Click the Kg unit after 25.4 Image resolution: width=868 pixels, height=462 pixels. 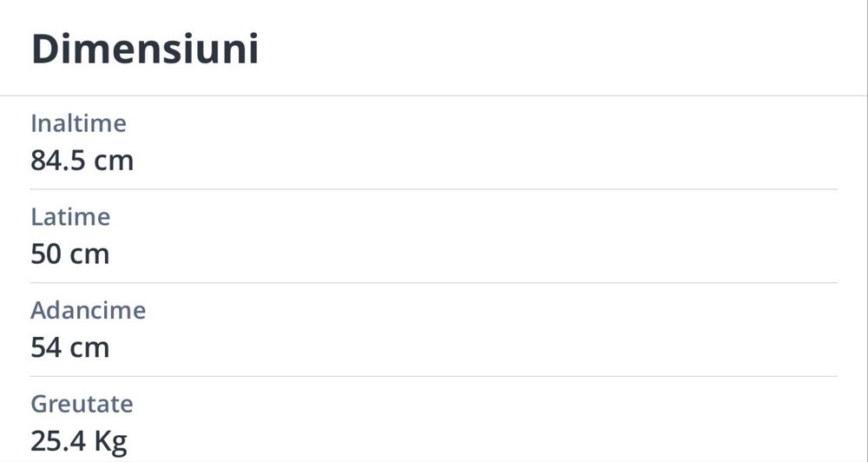click(110, 441)
